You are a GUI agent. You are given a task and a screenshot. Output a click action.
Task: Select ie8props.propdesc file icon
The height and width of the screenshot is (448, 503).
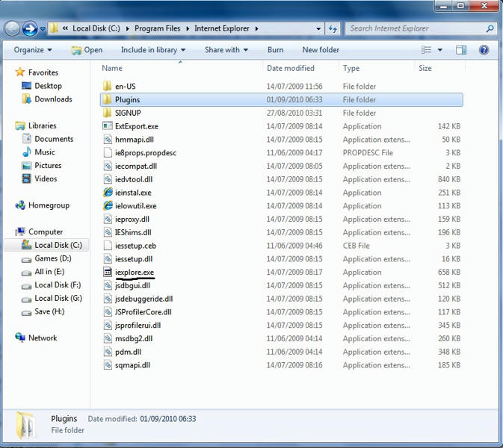point(108,152)
